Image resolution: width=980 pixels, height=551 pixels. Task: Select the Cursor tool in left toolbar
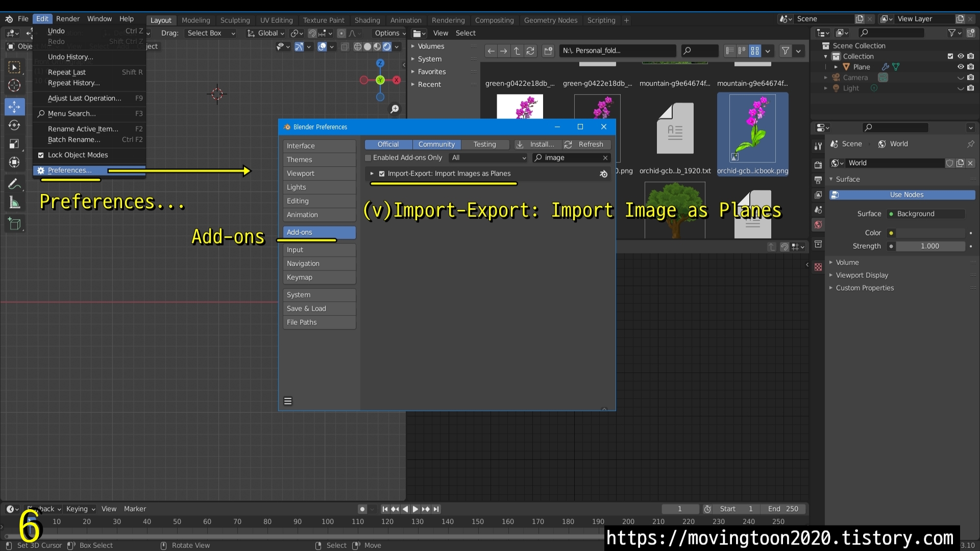click(x=14, y=86)
